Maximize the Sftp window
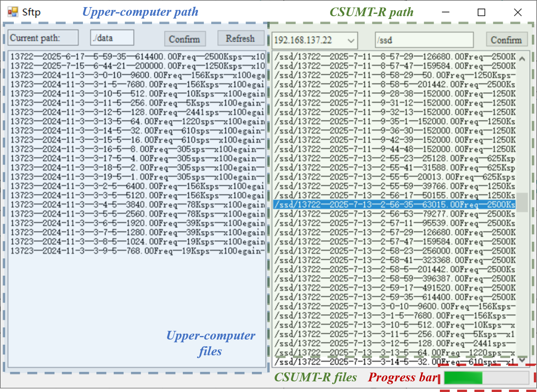 tap(481, 13)
